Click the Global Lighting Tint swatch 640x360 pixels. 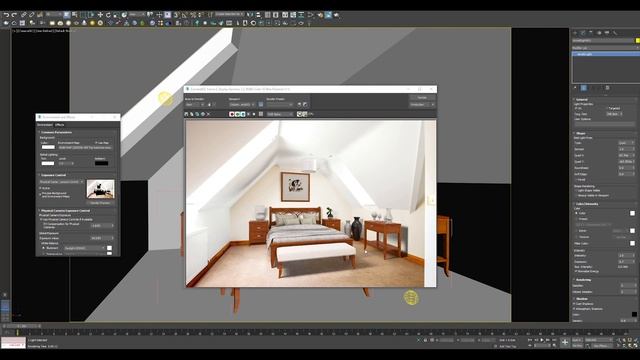coord(48,163)
